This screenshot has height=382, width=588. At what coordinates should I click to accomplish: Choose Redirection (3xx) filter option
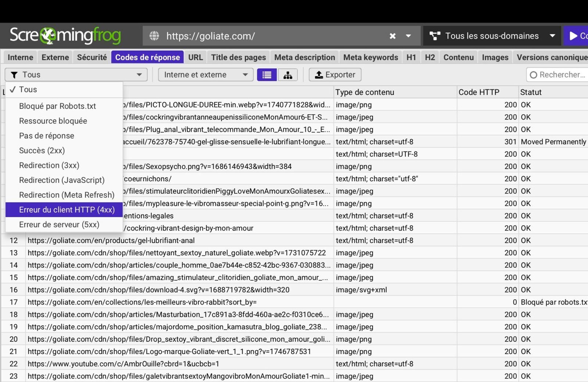tap(49, 165)
